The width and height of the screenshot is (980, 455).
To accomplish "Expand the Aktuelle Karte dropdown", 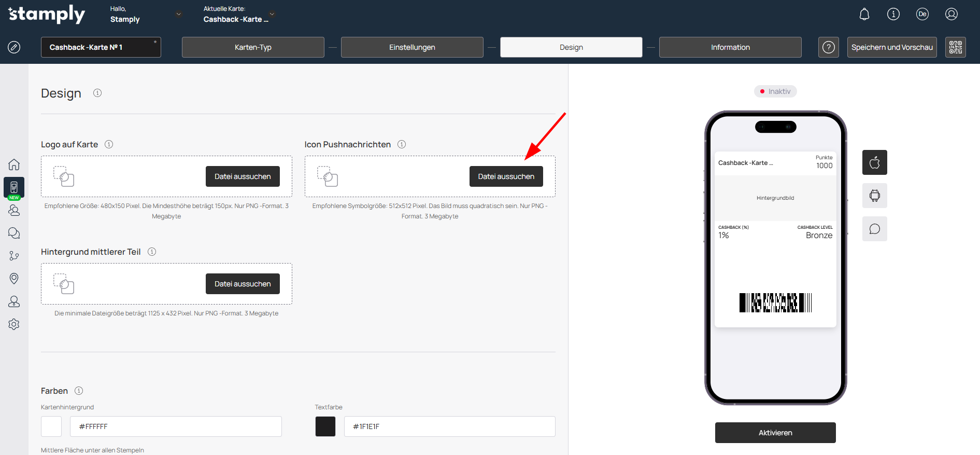I will point(272,14).
